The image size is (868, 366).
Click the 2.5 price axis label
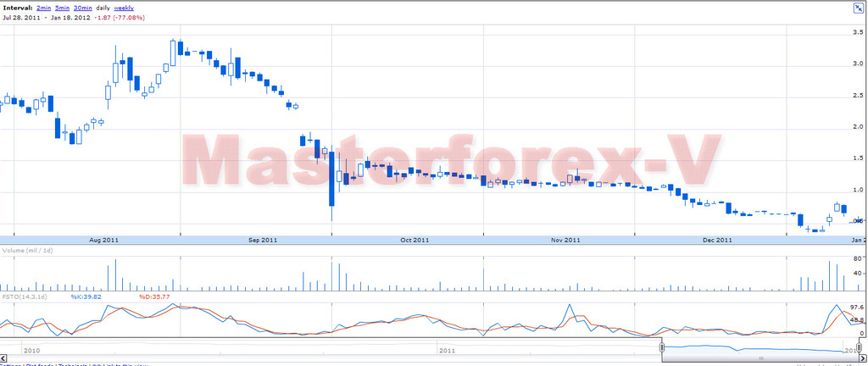click(x=859, y=96)
